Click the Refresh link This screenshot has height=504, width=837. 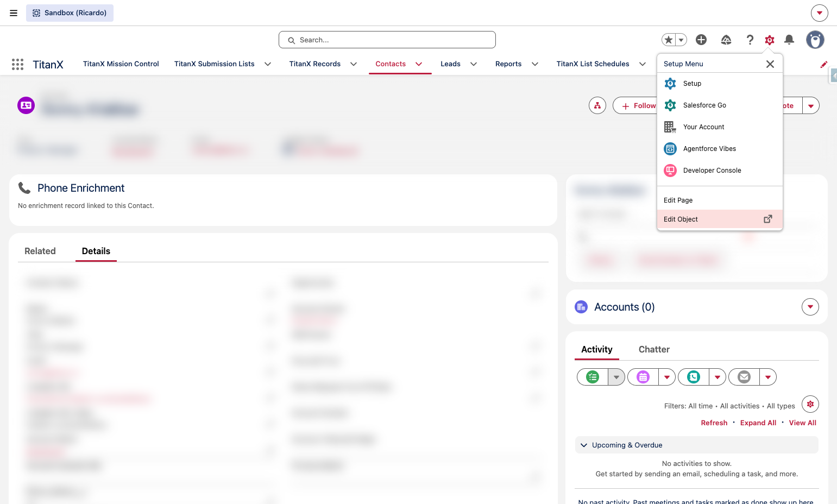[714, 423]
